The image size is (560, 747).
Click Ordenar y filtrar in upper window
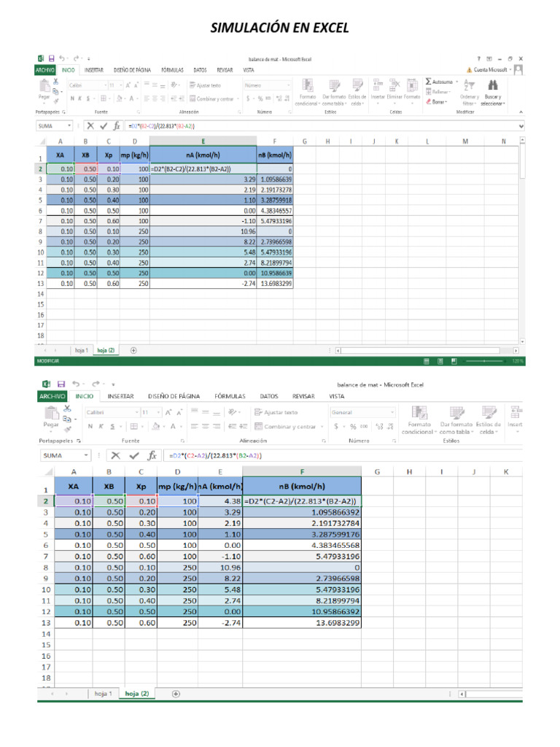click(469, 93)
